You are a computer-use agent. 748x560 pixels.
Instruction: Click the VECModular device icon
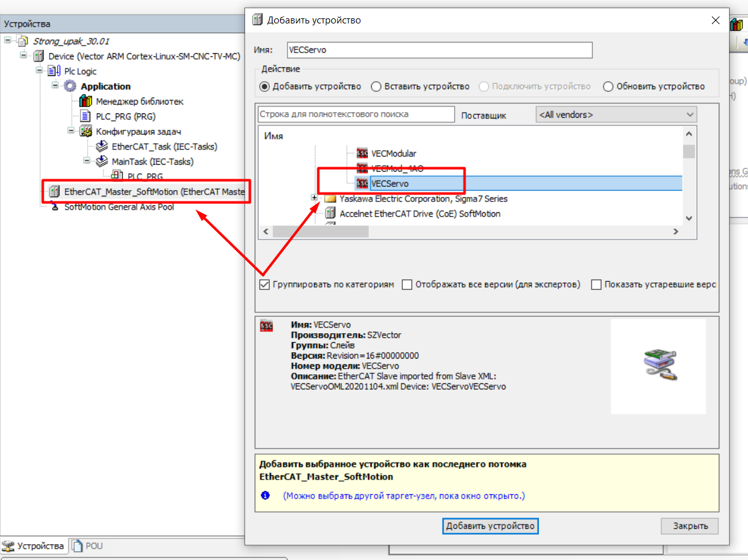(362, 153)
